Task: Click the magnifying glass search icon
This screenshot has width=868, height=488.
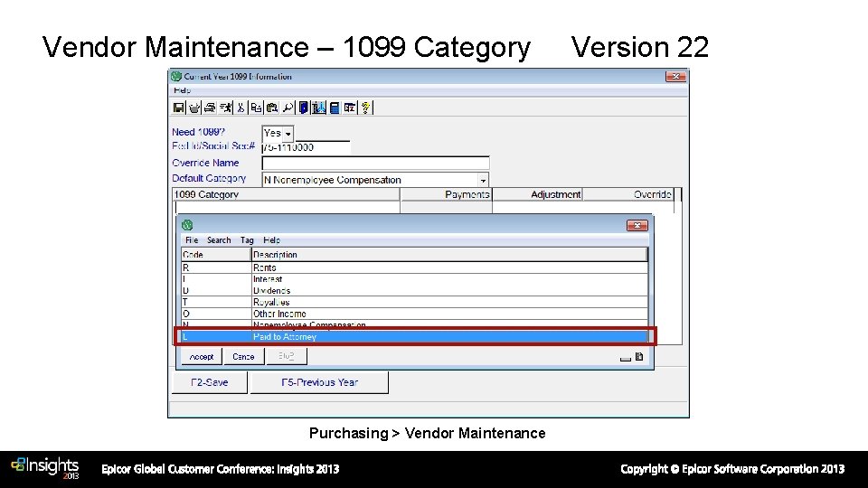Action: (288, 108)
